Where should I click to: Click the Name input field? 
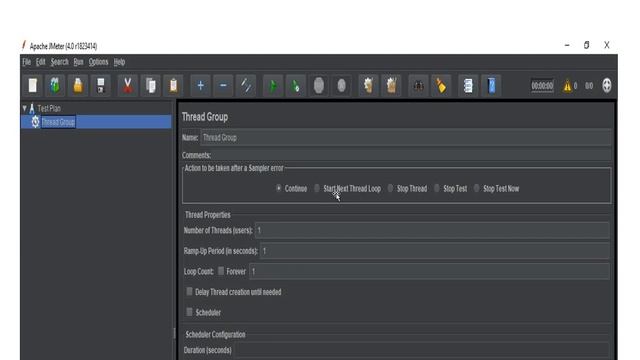click(406, 138)
